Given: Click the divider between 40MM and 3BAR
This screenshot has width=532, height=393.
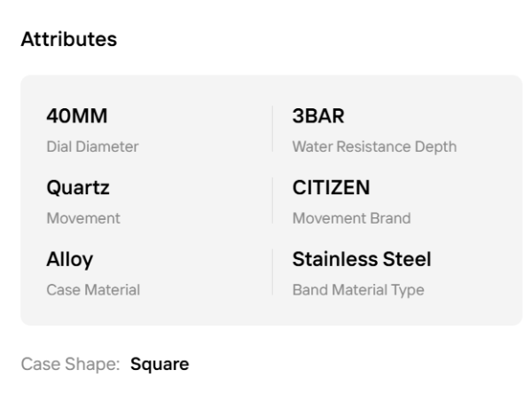Looking at the screenshot, I should 273,130.
